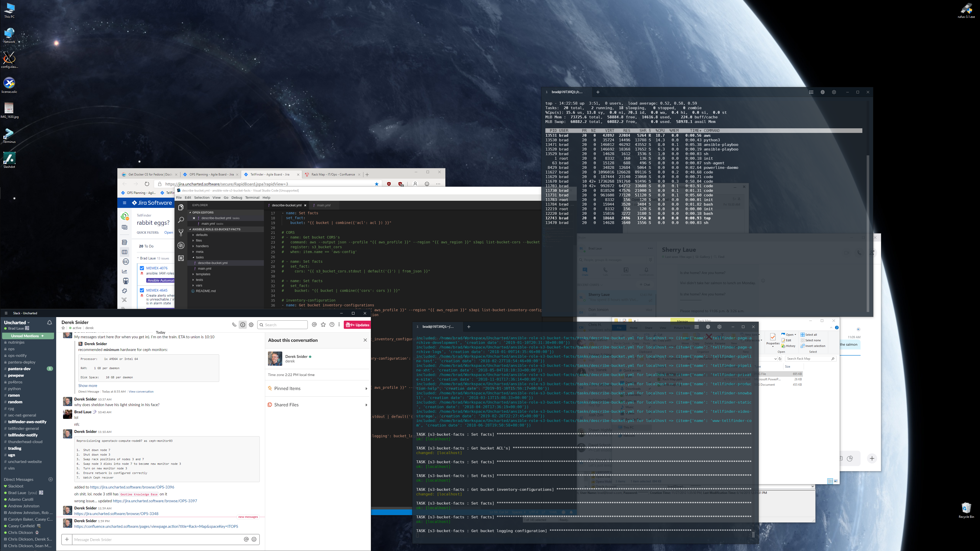
Task: Toggle MEMEX-4076 issue checkbox
Action: [142, 268]
